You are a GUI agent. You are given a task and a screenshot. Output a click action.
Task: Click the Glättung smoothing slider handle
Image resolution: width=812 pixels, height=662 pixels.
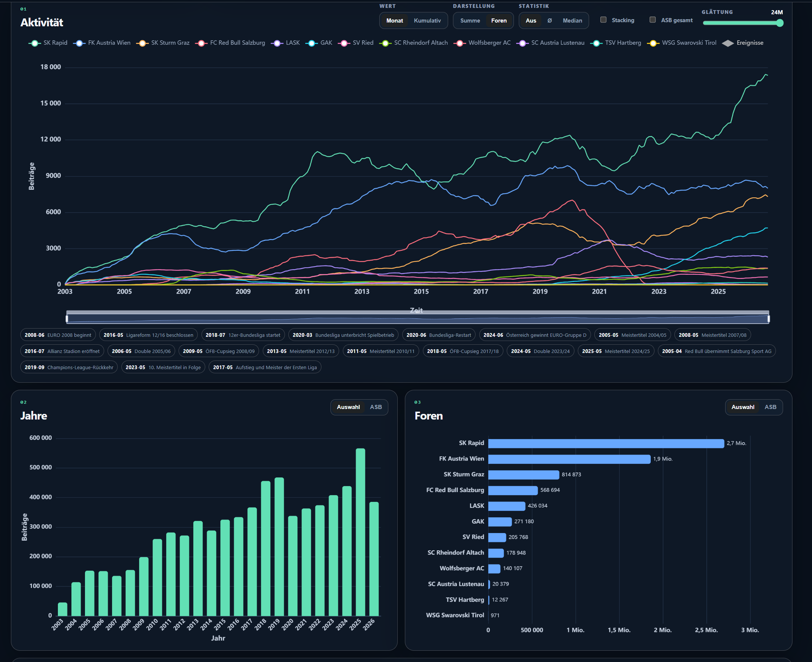(780, 23)
